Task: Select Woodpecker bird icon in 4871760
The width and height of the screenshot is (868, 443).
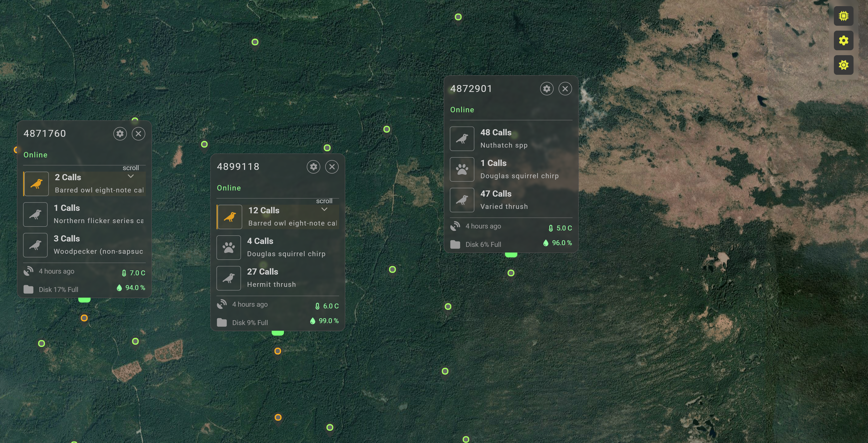Action: pyautogui.click(x=35, y=245)
